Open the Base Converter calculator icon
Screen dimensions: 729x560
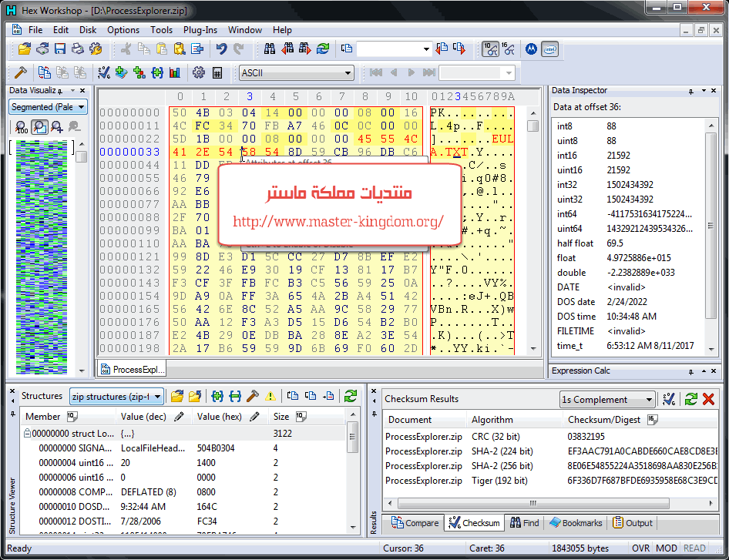click(x=217, y=72)
